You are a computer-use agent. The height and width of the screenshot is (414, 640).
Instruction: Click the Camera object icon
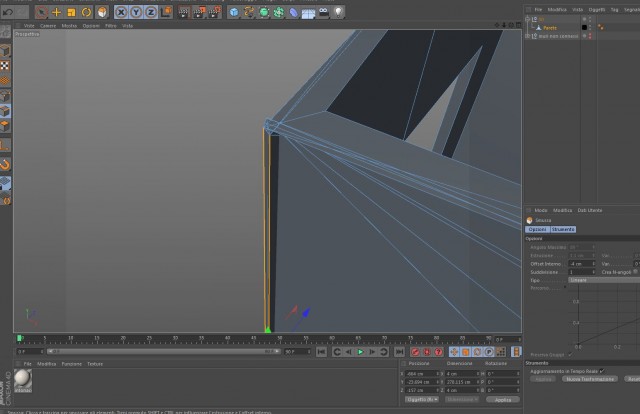pyautogui.click(x=324, y=13)
